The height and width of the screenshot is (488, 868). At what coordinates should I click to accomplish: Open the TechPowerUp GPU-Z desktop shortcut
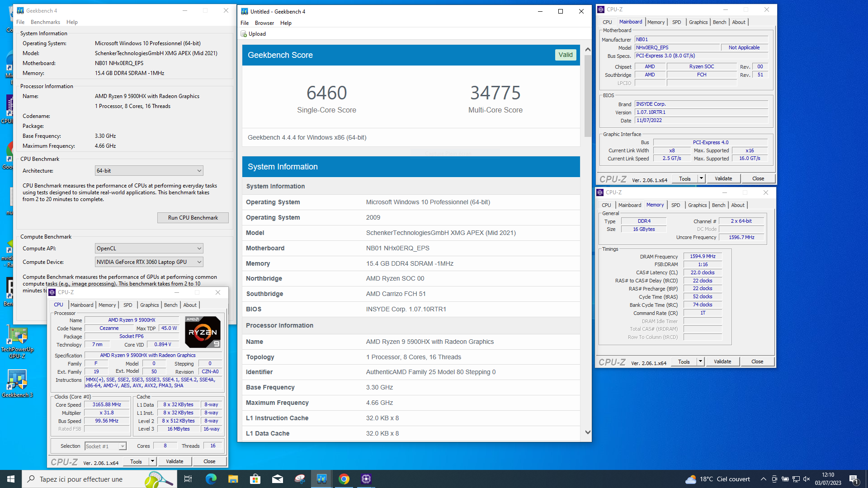pos(17,343)
